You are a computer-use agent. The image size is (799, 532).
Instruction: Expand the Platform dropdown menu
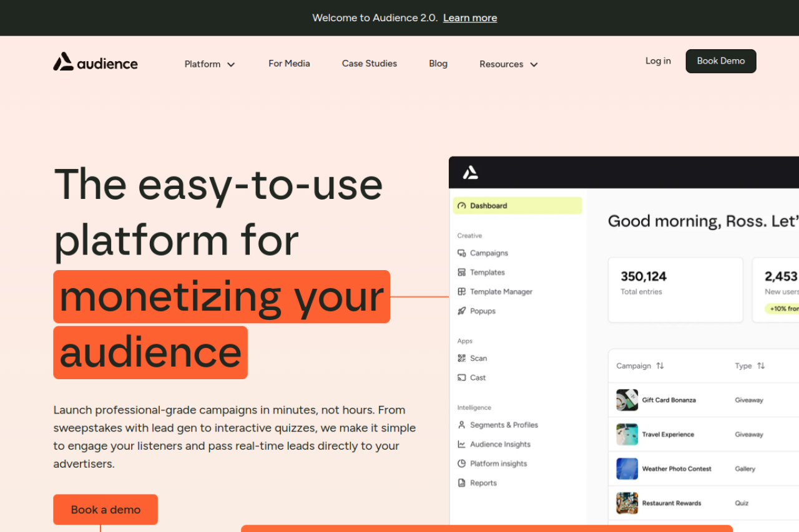(x=210, y=64)
